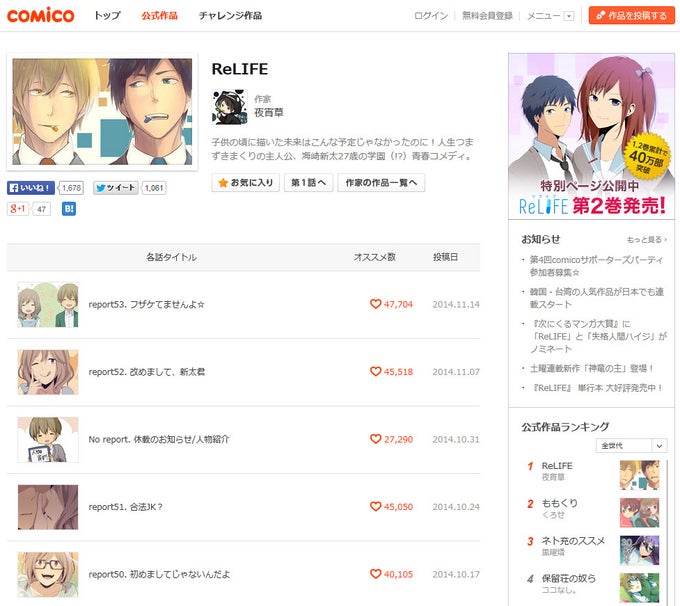The image size is (680, 606).
Task: Open episode report51. 合法JK？
Action: [x=125, y=507]
